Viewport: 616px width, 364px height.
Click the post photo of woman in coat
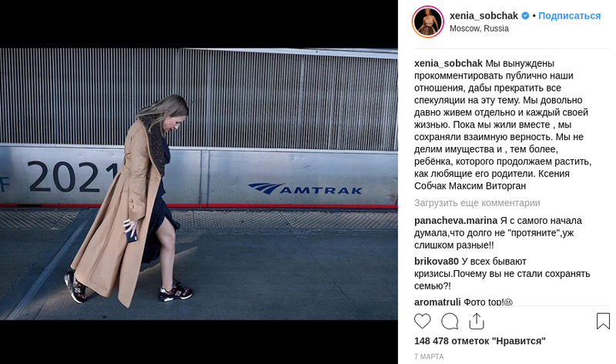point(199,184)
